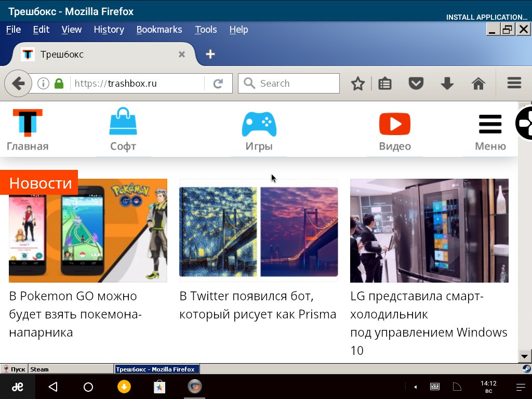Image resolution: width=532 pixels, height=399 pixels.
Task: Open the Prisma bridge painting thumbnail
Action: pyautogui.click(x=259, y=231)
